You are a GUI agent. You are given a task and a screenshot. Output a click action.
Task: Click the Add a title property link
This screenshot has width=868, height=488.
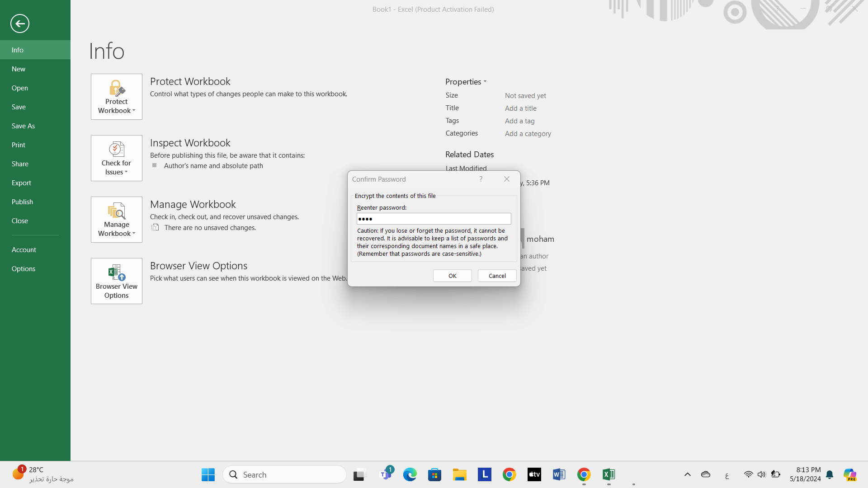pyautogui.click(x=521, y=108)
